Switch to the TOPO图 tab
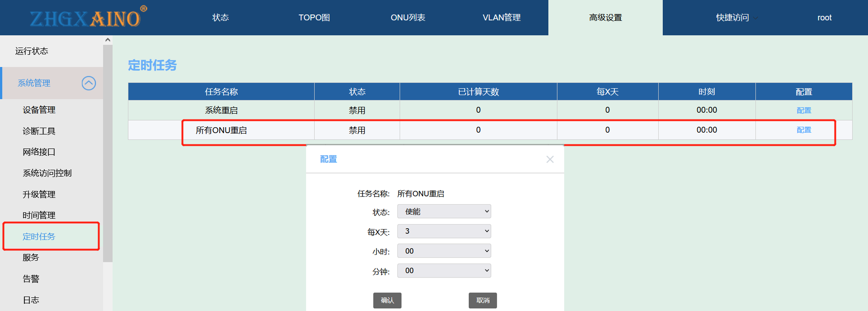The image size is (868, 311). (314, 18)
